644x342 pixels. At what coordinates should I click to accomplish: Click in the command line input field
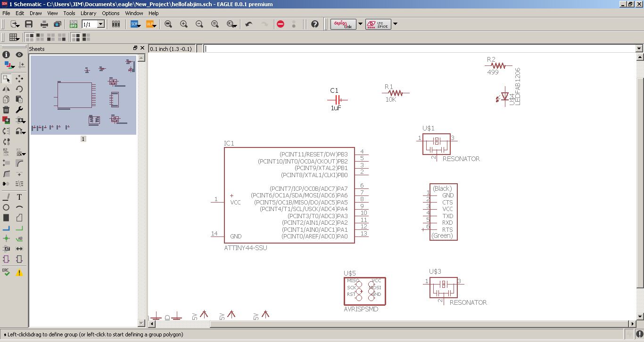point(420,49)
